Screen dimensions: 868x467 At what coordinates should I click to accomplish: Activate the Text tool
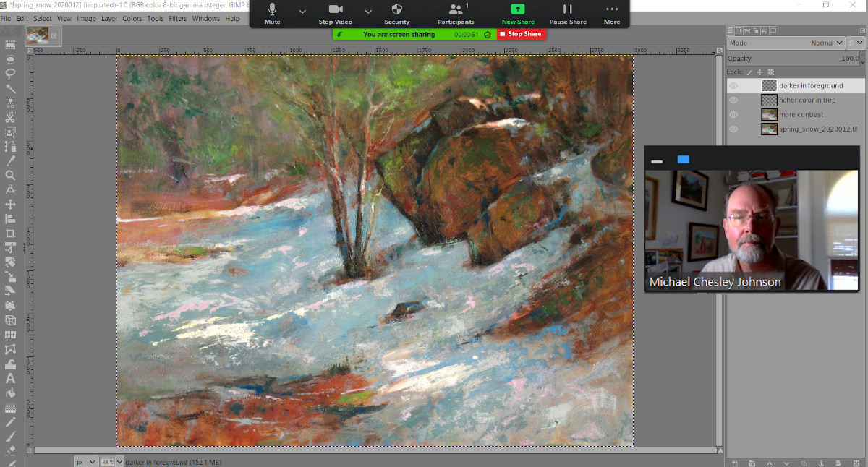tap(11, 378)
